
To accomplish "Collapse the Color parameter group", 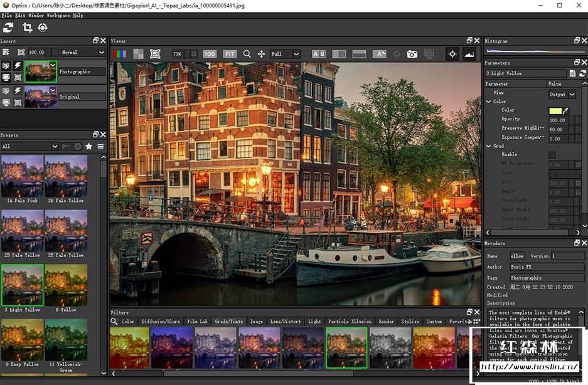I will 489,102.
